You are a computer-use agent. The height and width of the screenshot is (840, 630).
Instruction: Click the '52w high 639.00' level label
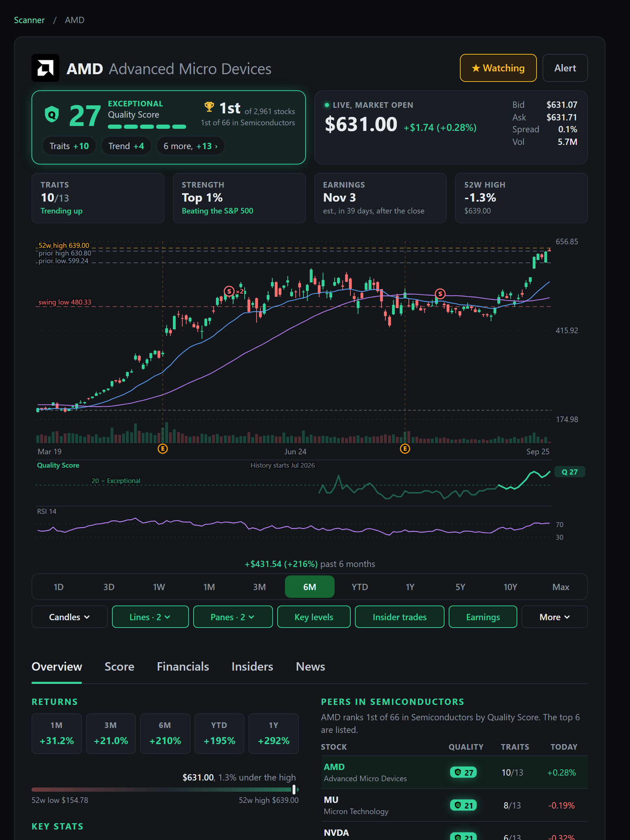64,245
